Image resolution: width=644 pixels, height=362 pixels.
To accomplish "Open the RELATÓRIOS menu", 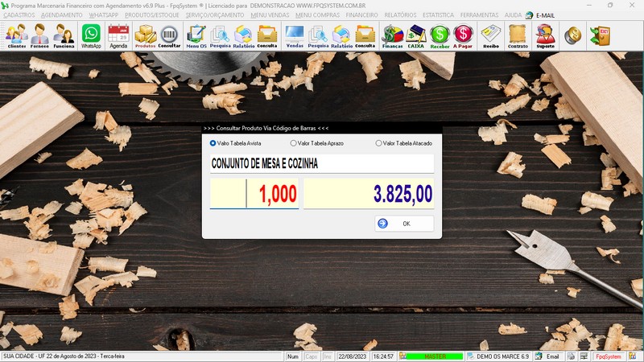I will pos(400,15).
